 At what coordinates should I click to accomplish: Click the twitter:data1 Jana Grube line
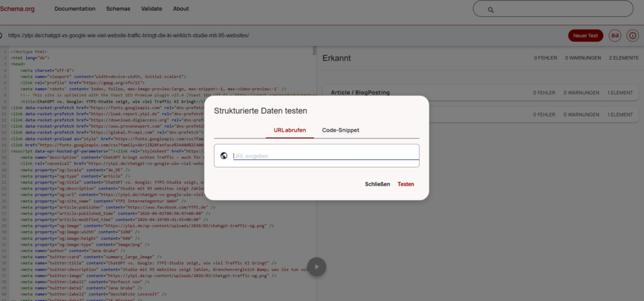pos(82,288)
